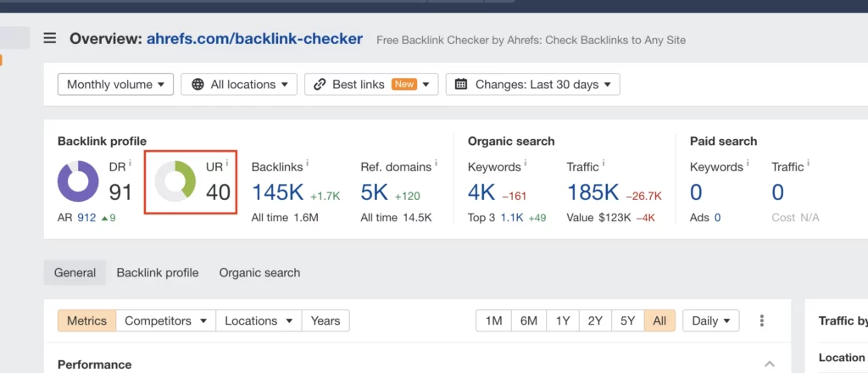Open the three-dot chart options menu
Viewport: 868px width, 373px height.
pos(762,320)
